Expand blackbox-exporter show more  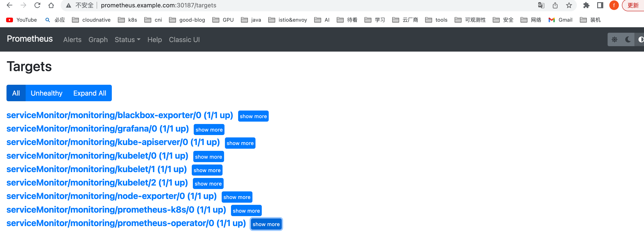click(253, 116)
